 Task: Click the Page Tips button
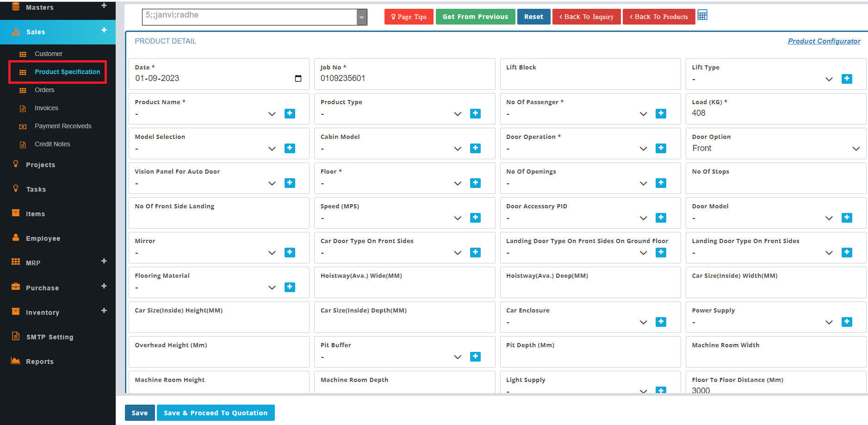(x=409, y=17)
